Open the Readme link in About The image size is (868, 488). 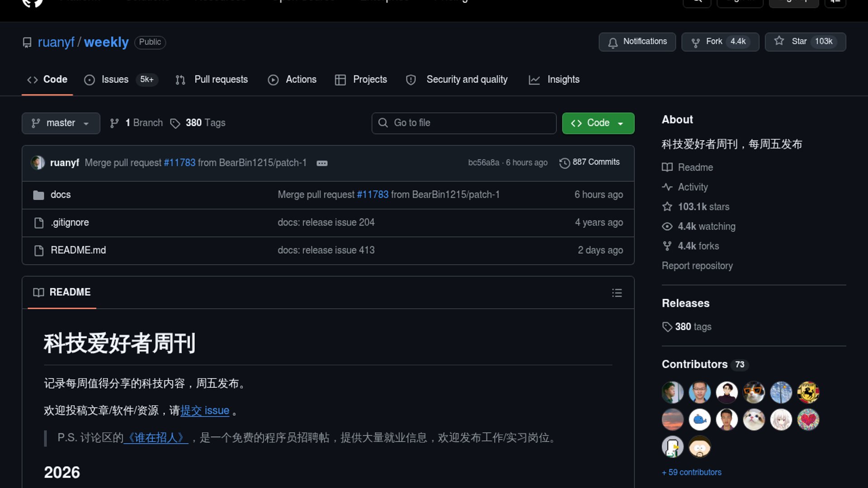688,167
